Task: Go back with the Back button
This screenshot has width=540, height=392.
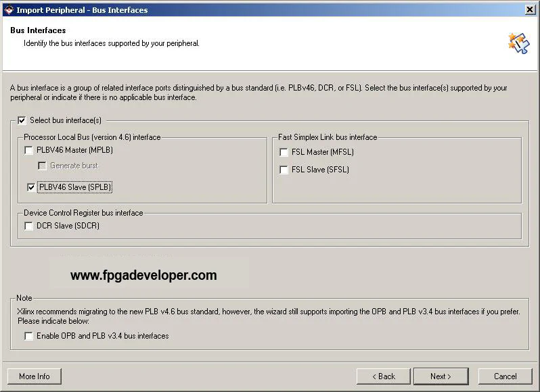Action: click(x=383, y=376)
